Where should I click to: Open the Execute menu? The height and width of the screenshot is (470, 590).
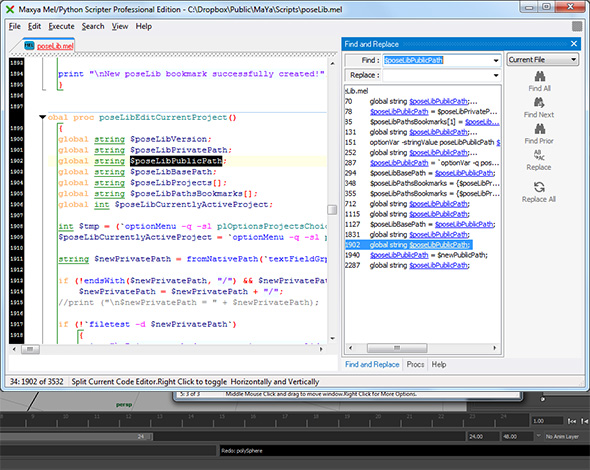pos(61,26)
